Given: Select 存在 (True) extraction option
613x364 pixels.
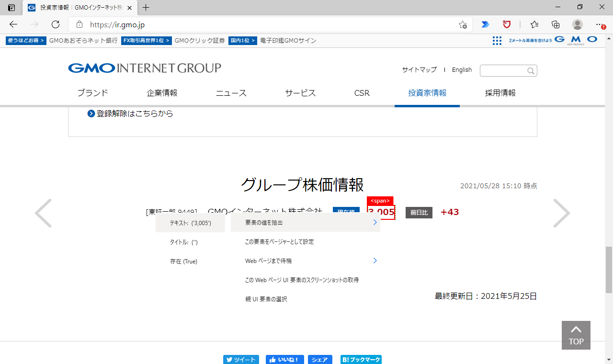Looking at the screenshot, I should click(190, 262).
